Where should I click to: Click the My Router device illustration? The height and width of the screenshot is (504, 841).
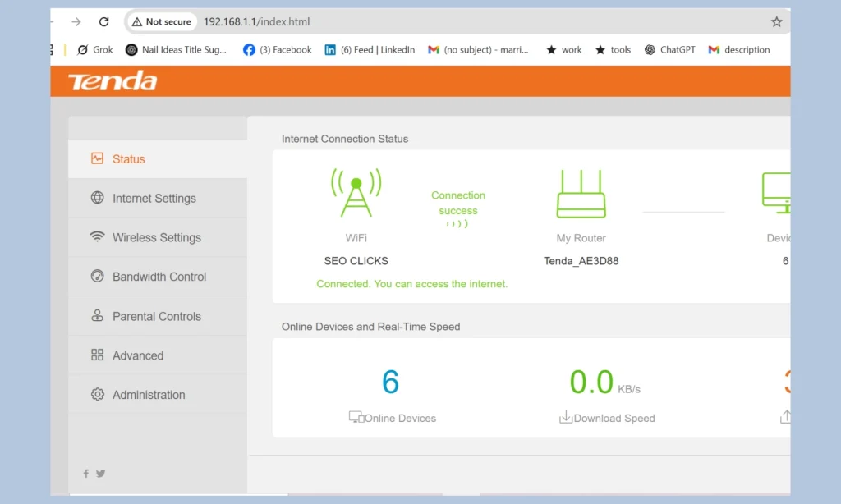pos(581,194)
